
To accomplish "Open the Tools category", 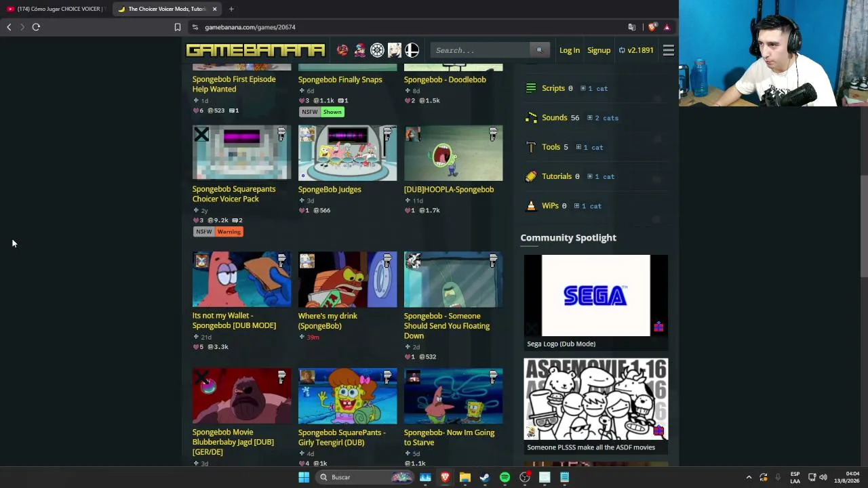I will point(551,147).
